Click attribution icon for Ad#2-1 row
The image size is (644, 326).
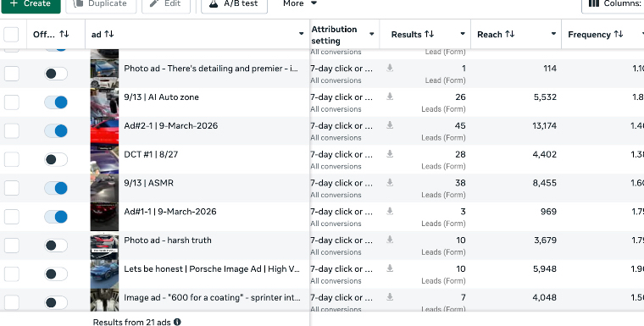click(x=390, y=125)
